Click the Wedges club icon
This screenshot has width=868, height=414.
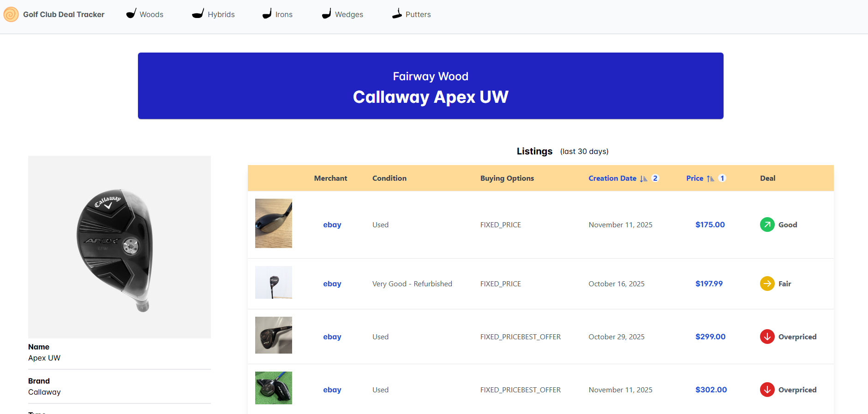click(x=326, y=14)
